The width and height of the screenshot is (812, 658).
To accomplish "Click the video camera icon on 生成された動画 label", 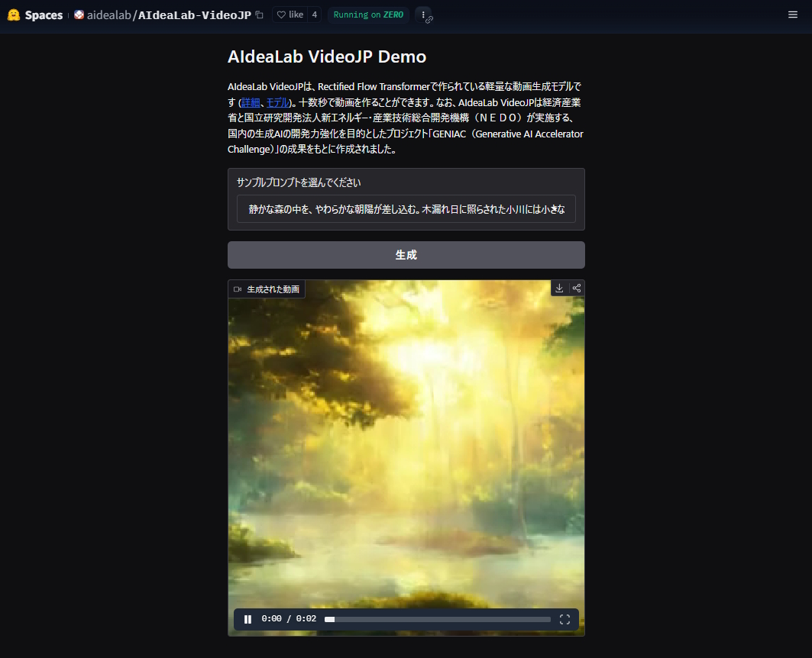I will click(x=238, y=289).
